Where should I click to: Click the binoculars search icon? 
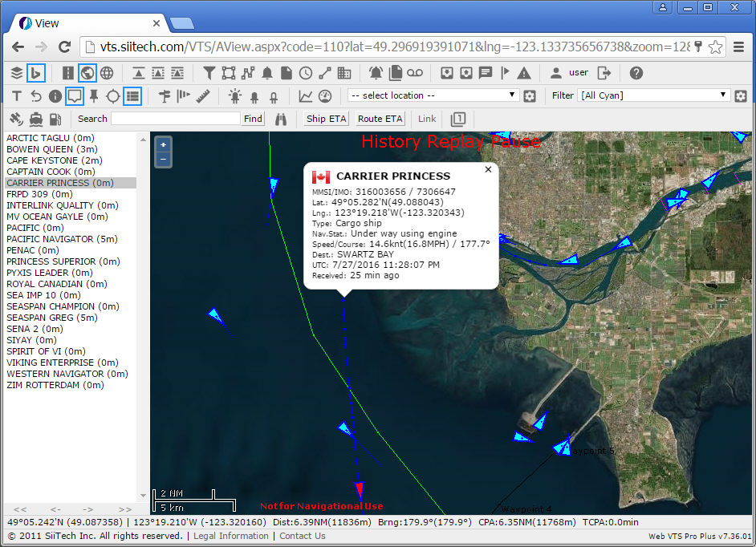281,119
